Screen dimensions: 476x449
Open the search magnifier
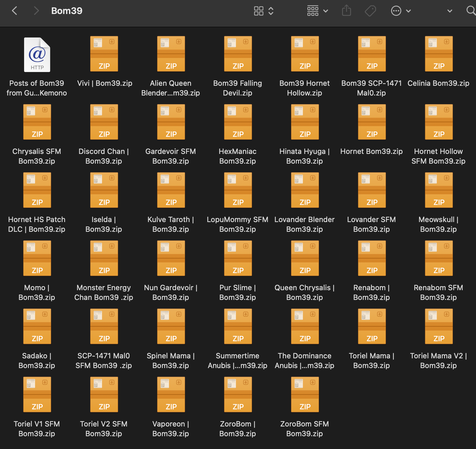click(x=471, y=11)
